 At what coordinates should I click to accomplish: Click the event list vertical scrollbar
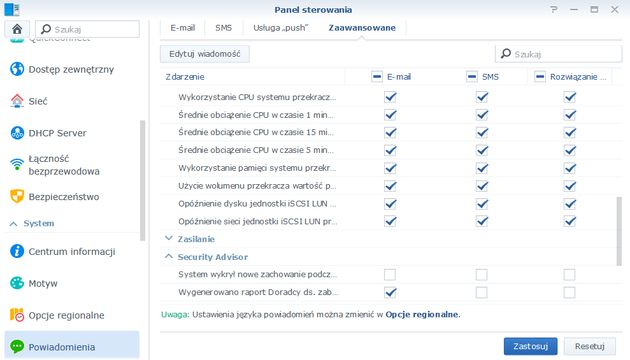[x=619, y=231]
